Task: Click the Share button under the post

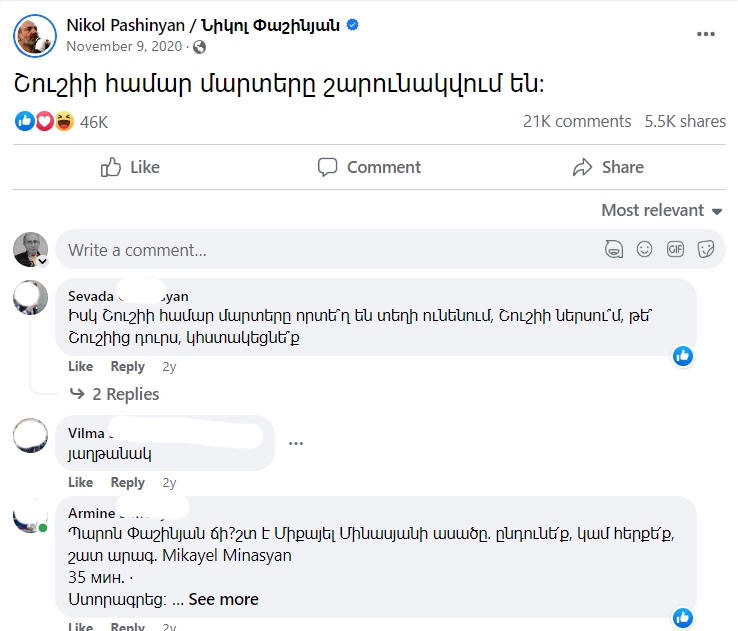Action: pos(608,167)
